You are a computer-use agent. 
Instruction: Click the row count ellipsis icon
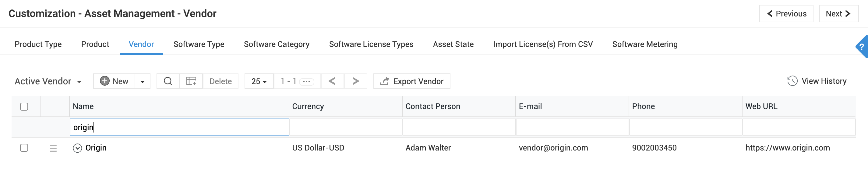pyautogui.click(x=306, y=82)
